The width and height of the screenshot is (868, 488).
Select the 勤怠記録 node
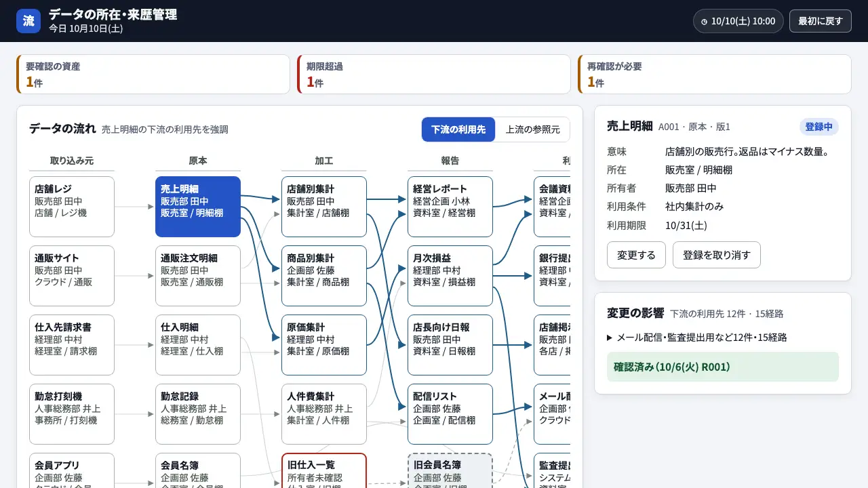198,414
